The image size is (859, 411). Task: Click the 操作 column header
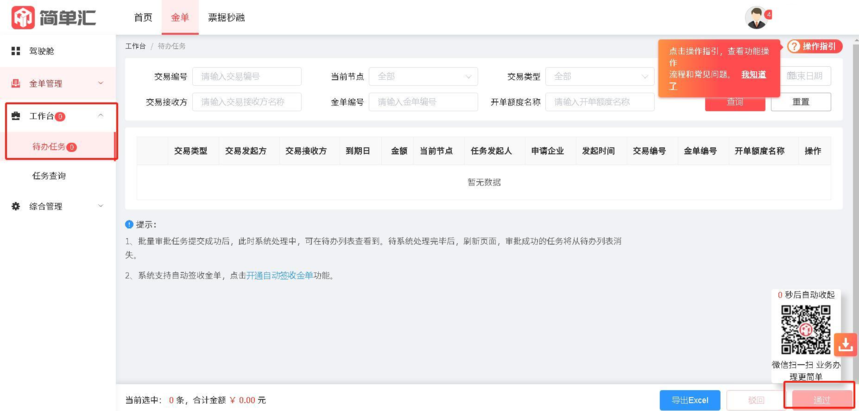coord(813,151)
